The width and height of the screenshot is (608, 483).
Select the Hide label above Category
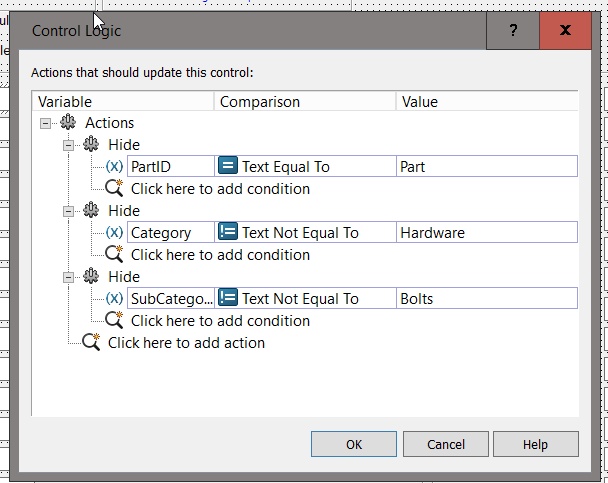click(124, 210)
